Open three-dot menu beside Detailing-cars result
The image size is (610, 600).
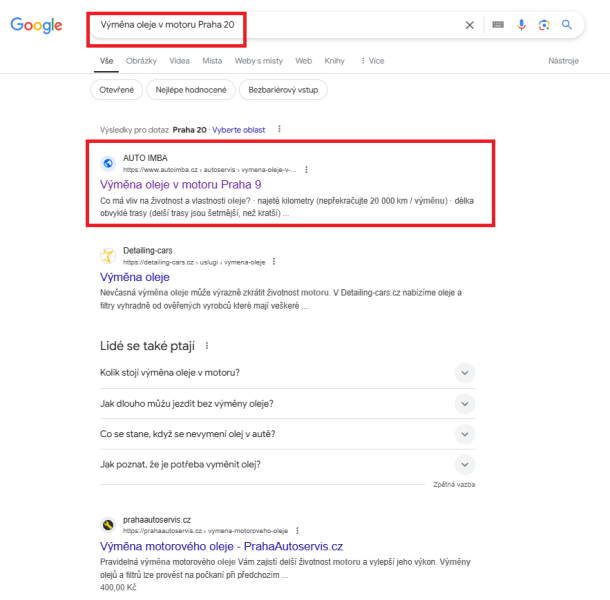tap(274, 262)
